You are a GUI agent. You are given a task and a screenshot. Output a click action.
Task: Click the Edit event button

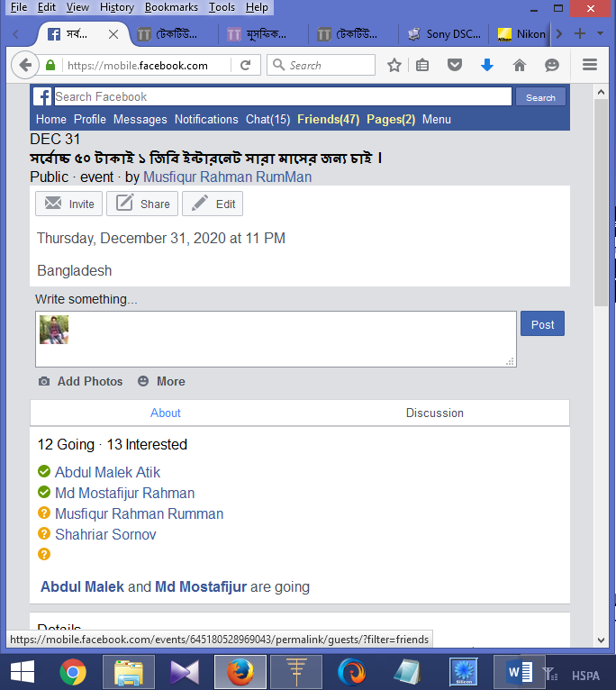click(x=213, y=204)
